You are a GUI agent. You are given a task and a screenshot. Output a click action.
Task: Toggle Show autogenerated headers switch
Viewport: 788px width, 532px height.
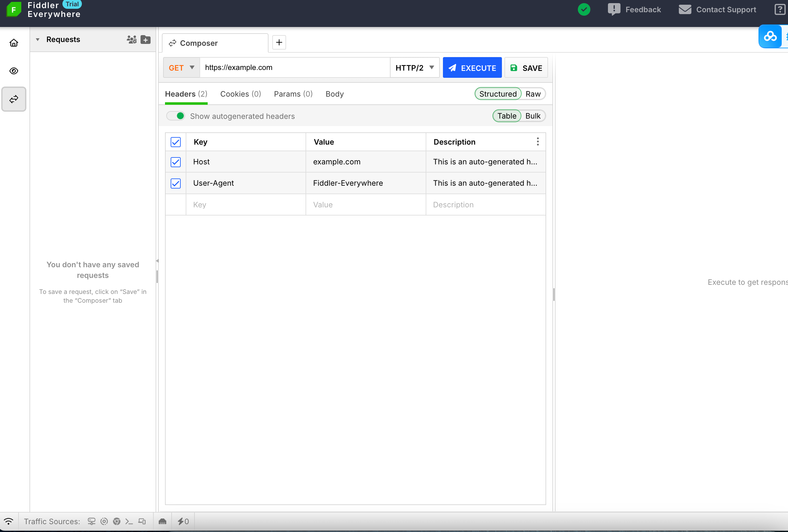coord(176,116)
